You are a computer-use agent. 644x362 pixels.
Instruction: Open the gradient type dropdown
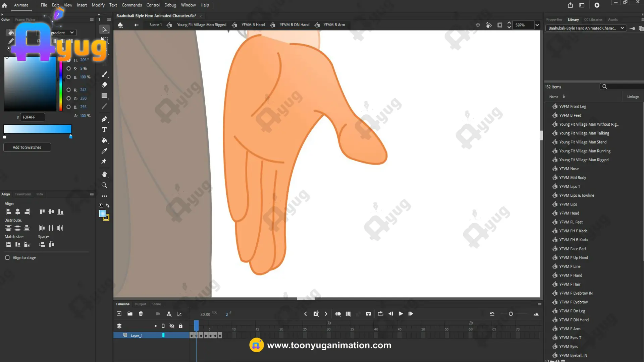coord(72,33)
